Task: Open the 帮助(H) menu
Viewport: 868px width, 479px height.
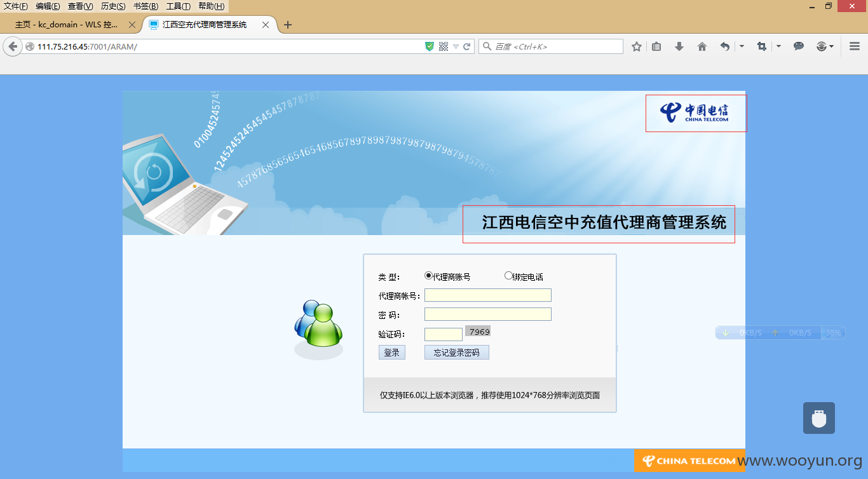Action: point(211,6)
